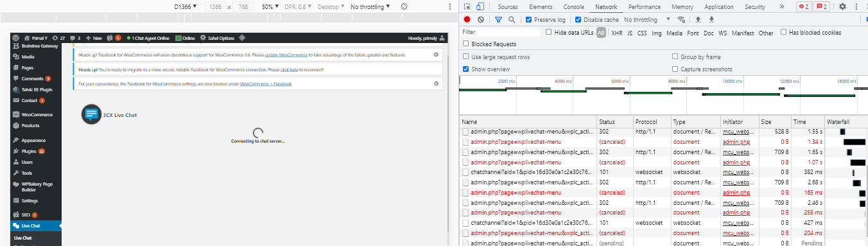Enable Hide data URLs checkbox
The image size is (868, 246).
(548, 32)
